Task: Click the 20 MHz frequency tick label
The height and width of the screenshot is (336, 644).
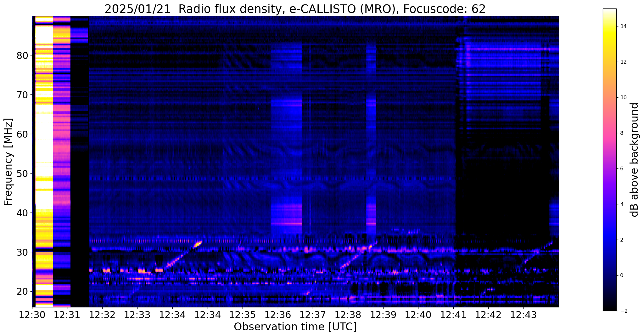Action: pos(22,292)
